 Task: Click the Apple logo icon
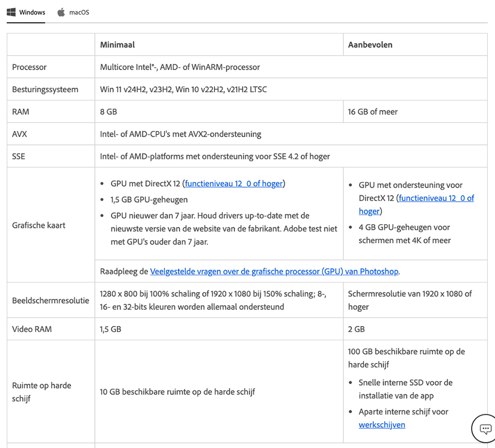[x=61, y=12]
